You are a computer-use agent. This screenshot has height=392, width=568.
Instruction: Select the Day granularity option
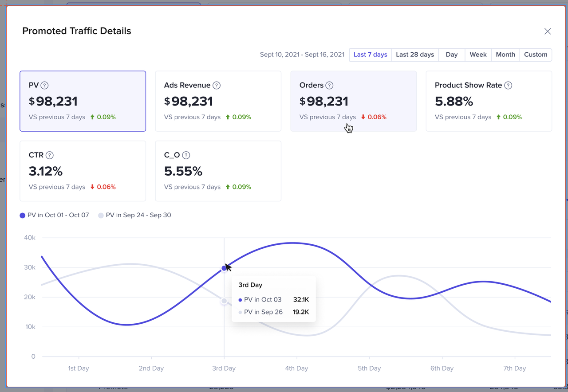coord(451,55)
